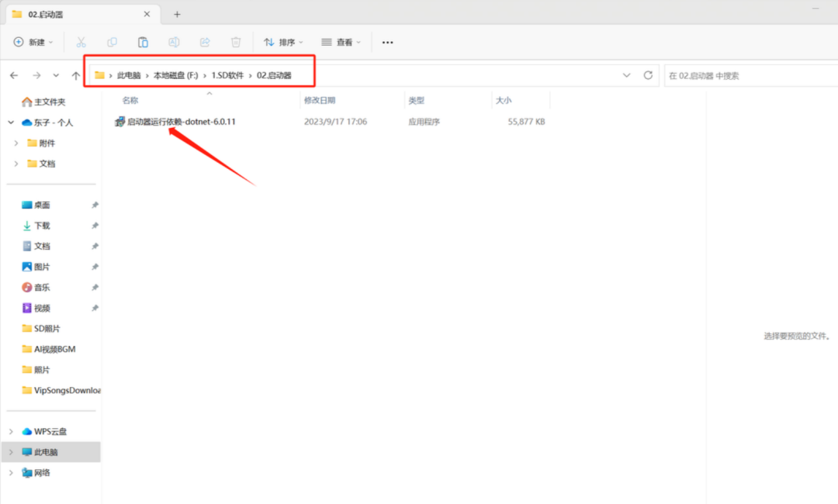Close the 02.启动器 tab
The height and width of the screenshot is (504, 838).
tap(147, 15)
